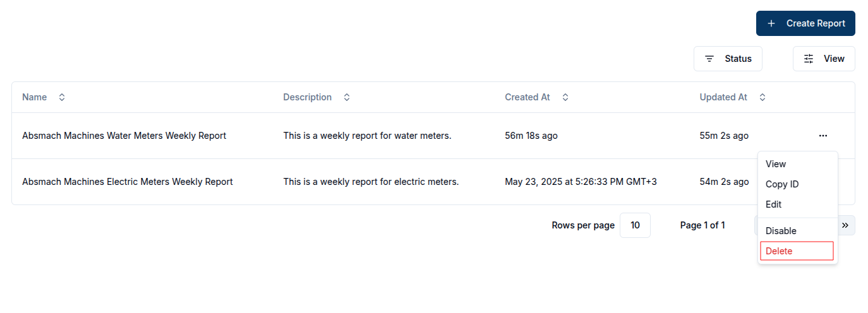
Task: Click the sort icon beside Updated At
Action: [763, 97]
